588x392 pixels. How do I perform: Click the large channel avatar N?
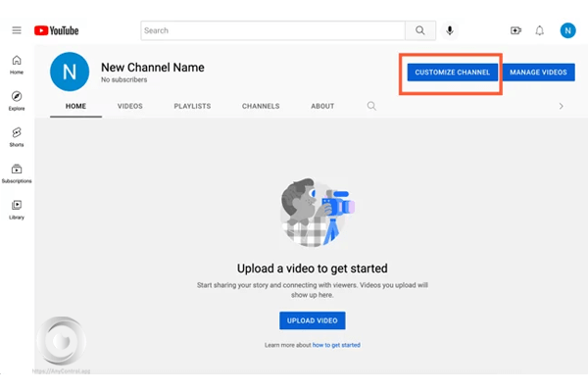point(70,72)
